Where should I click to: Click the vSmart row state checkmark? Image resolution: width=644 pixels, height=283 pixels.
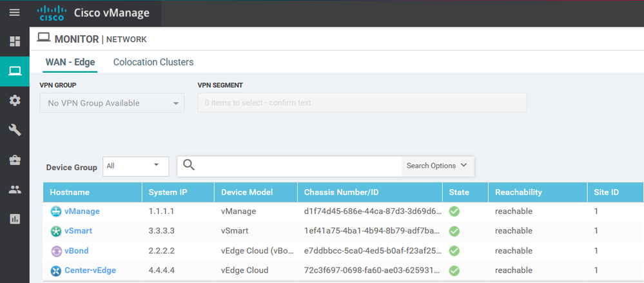(454, 231)
